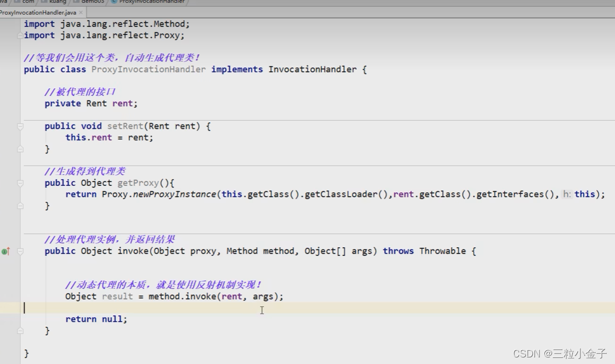Click the comment 被代理的接口
This screenshot has height=364, width=615.
coord(80,92)
